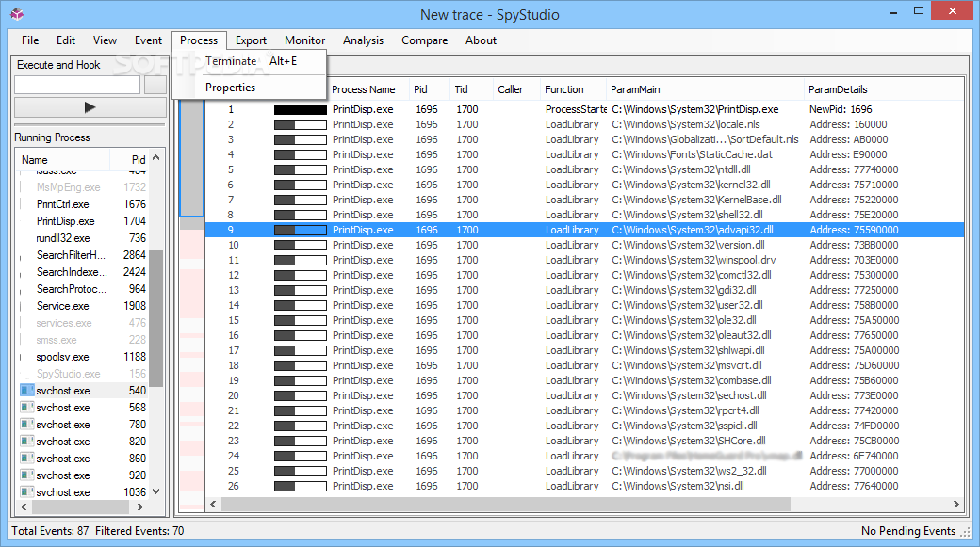This screenshot has height=547, width=980.
Task: Choose Terminate from the Process menu
Action: (x=250, y=61)
